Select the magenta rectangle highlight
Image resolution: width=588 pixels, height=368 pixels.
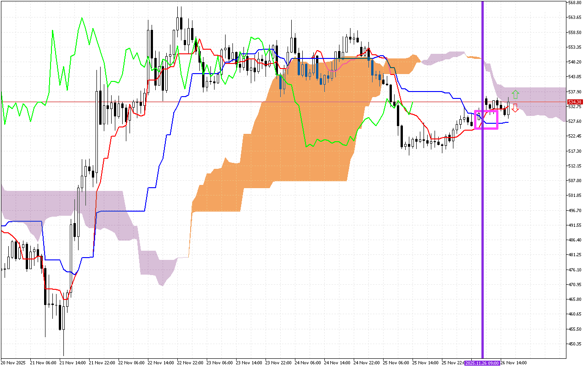point(486,120)
